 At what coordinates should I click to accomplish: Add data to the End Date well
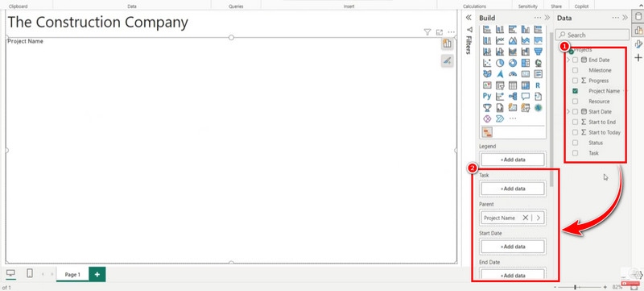coord(513,276)
